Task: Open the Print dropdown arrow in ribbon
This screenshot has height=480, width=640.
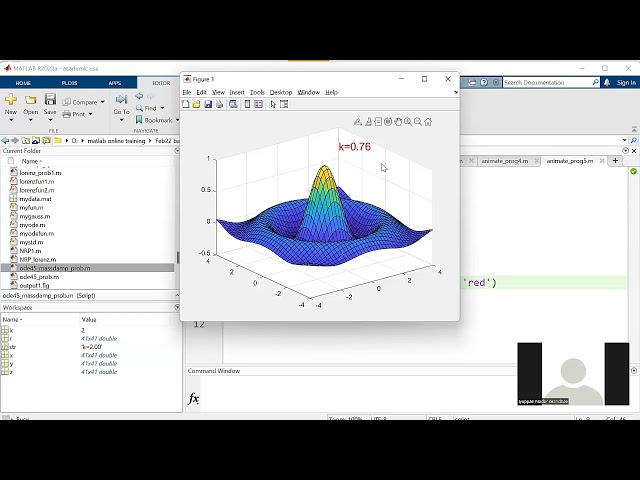Action: (91, 114)
